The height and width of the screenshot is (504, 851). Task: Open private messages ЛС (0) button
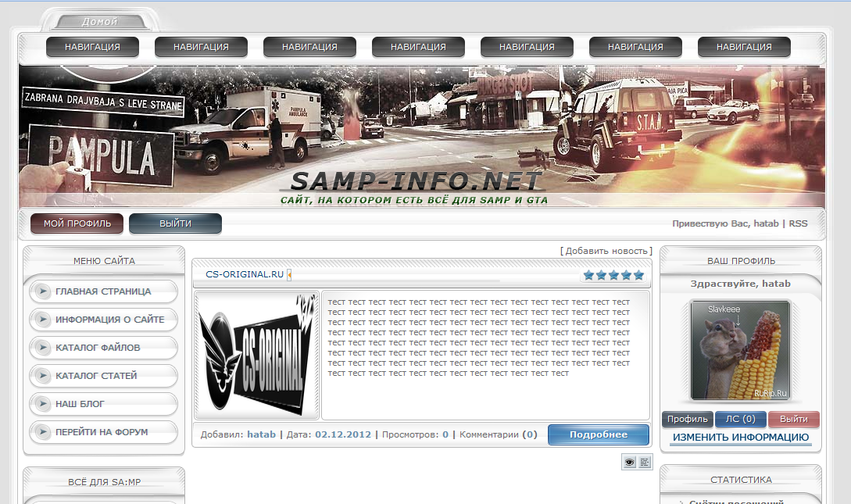740,419
